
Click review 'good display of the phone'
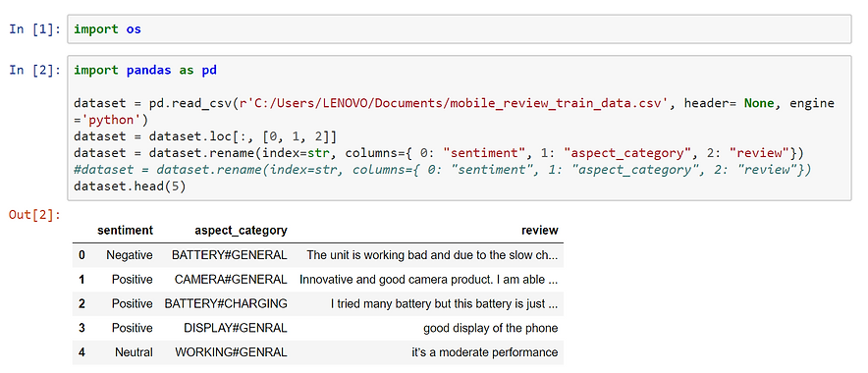(x=491, y=328)
